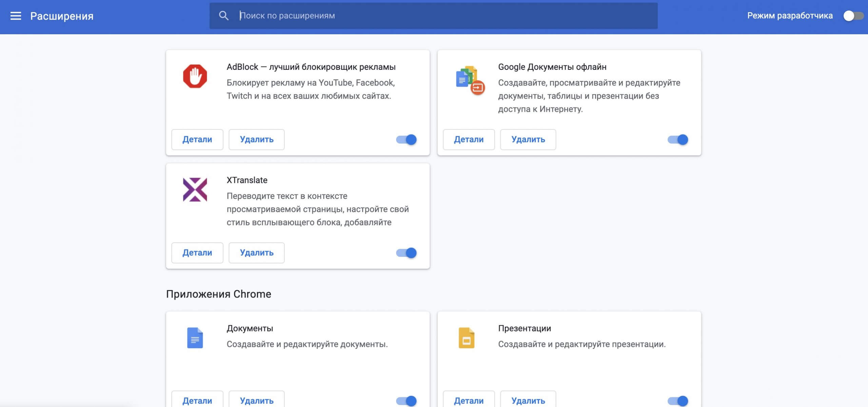Image resolution: width=868 pixels, height=407 pixels.
Task: Click the Google Docs Offline icon
Action: 470,80
